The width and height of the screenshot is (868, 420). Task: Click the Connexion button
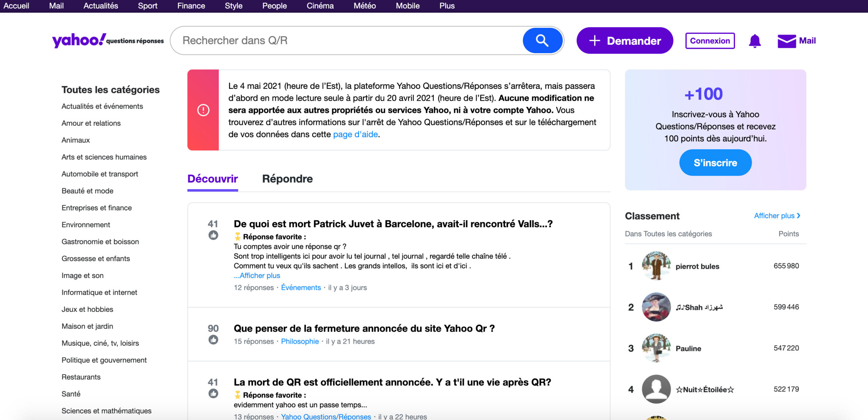[710, 41]
